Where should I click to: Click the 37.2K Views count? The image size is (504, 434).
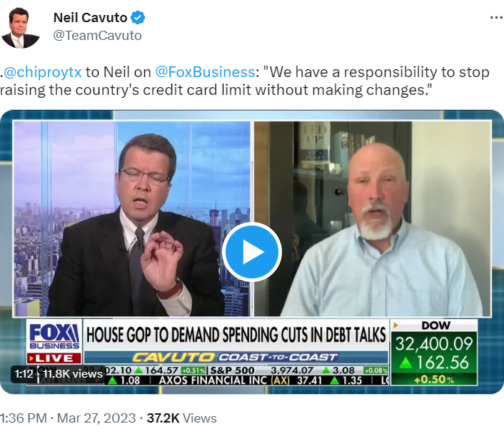tap(181, 418)
